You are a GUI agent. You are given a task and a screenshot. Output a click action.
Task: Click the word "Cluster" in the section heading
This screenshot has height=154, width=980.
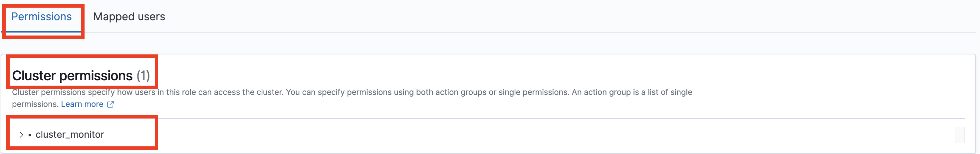coord(34,76)
